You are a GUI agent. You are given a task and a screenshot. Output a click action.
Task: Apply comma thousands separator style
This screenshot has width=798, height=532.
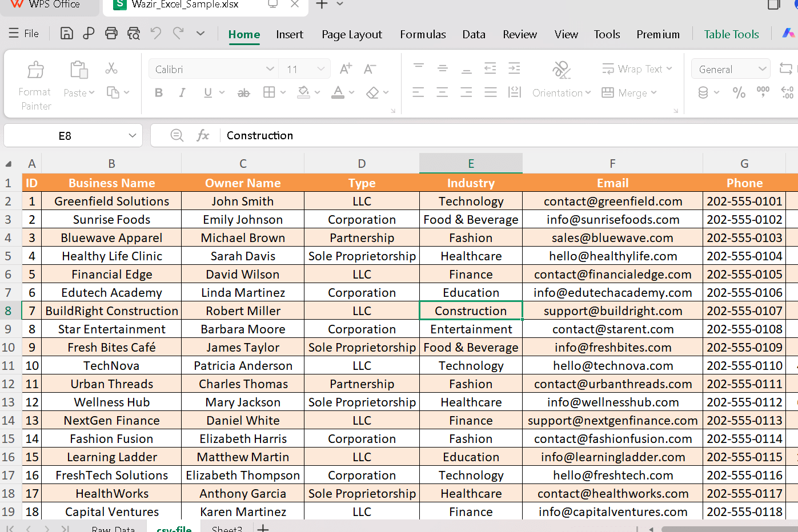coord(763,91)
